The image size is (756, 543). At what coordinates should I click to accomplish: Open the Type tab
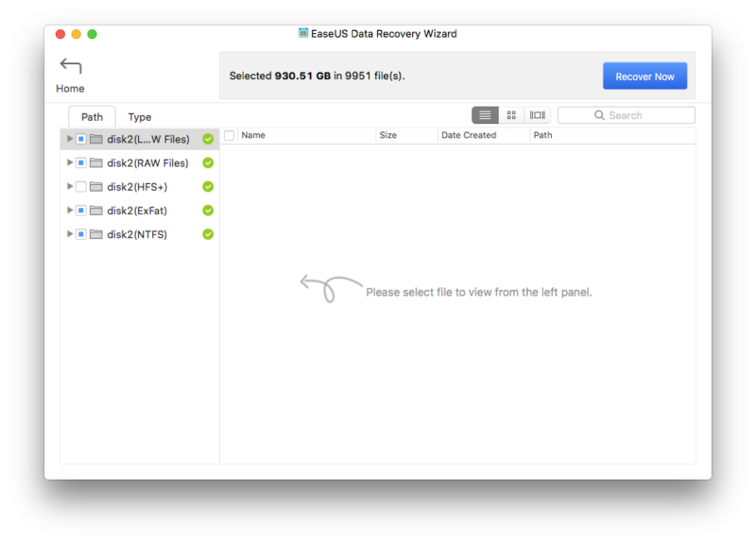tap(139, 117)
